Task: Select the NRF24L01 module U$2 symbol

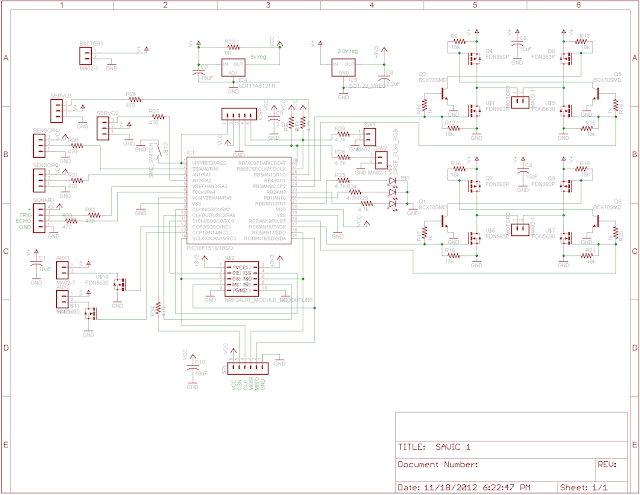Action: (x=241, y=279)
